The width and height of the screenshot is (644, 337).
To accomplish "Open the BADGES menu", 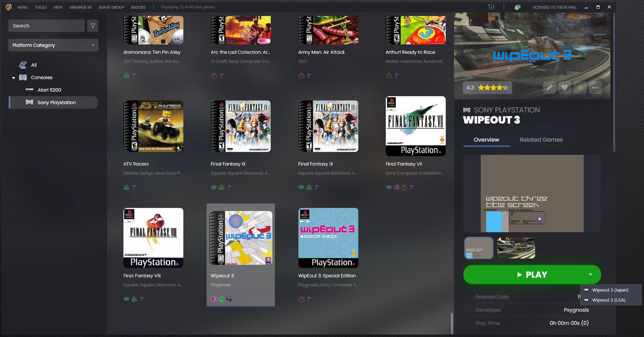I will pyautogui.click(x=138, y=7).
